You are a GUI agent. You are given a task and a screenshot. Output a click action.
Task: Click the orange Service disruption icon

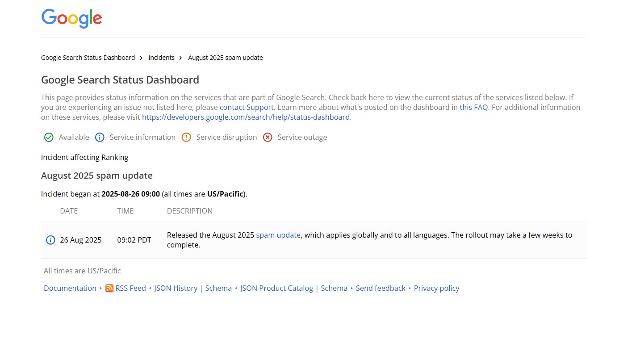(186, 138)
